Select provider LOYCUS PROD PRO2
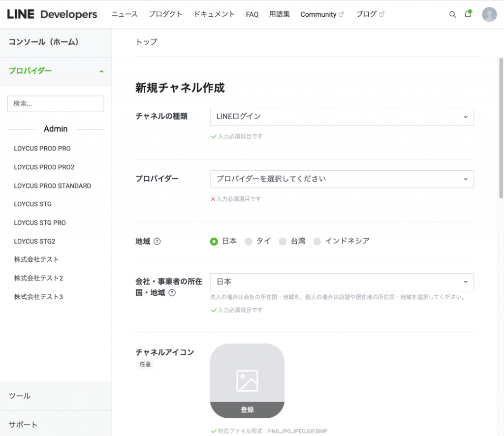This screenshot has height=436, width=504. pyautogui.click(x=44, y=167)
